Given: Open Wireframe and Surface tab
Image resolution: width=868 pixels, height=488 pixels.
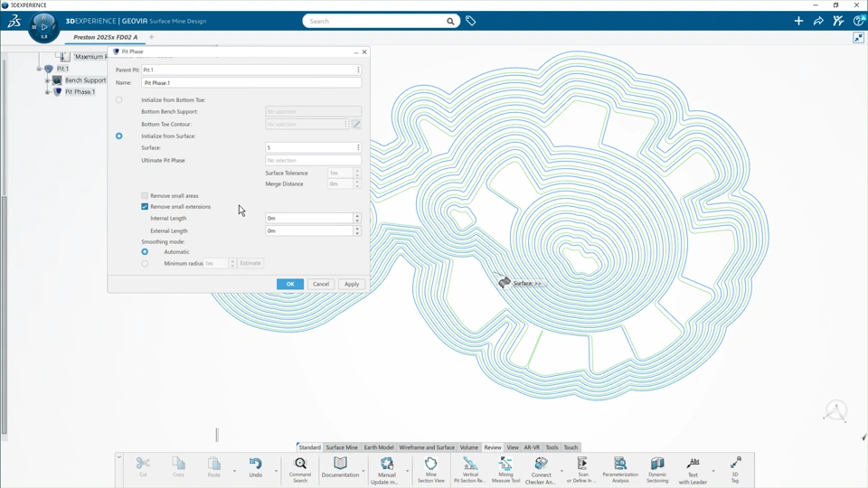Looking at the screenshot, I should [x=426, y=447].
